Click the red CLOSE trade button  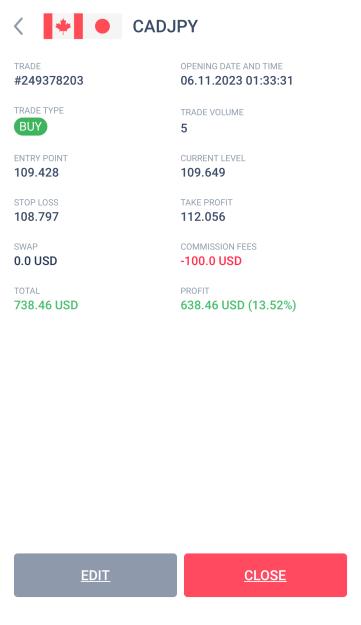point(265,575)
